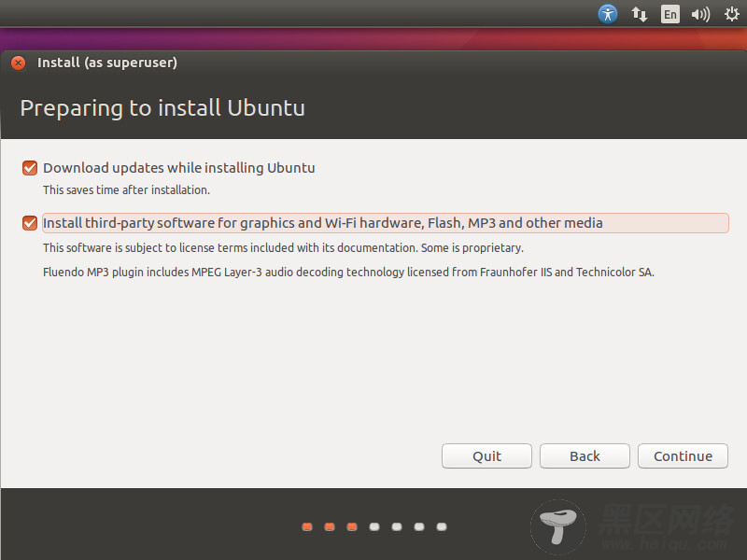Image resolution: width=747 pixels, height=560 pixels.
Task: Open the En keyboard layout indicator
Action: [669, 14]
